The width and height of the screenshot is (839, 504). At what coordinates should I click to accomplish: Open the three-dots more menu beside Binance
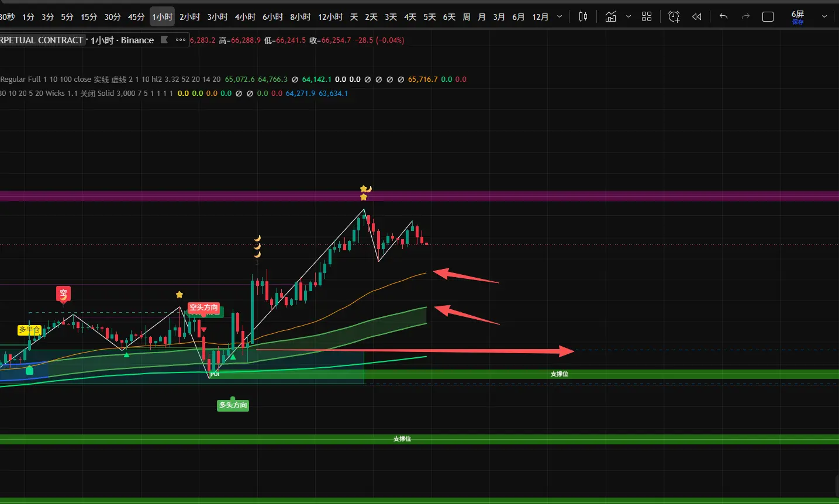click(x=181, y=40)
